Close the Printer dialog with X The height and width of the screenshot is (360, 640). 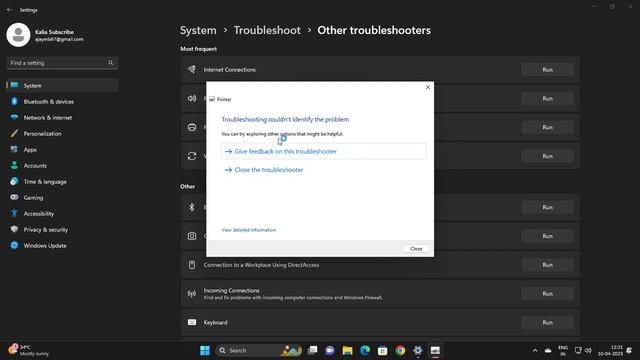tap(428, 87)
